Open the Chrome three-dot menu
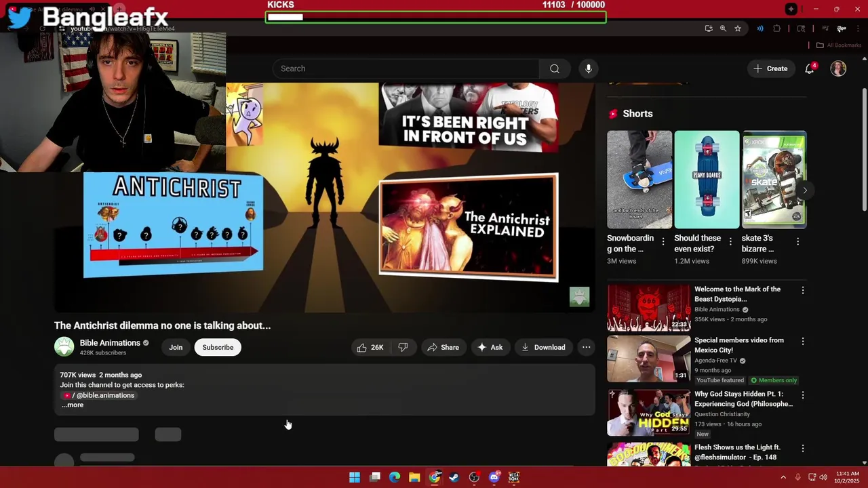The image size is (868, 488). point(859,28)
